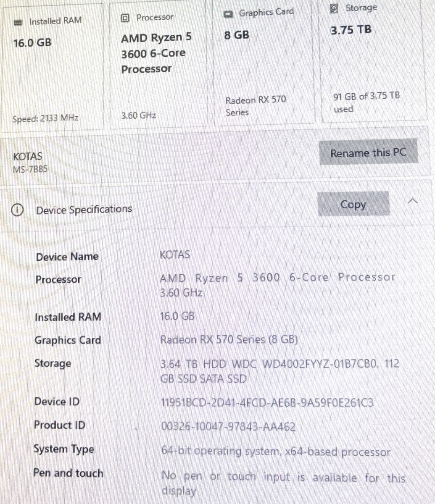This screenshot has width=435, height=504.
Task: Select the KOTAS value beside Device Name
Action: tap(175, 255)
